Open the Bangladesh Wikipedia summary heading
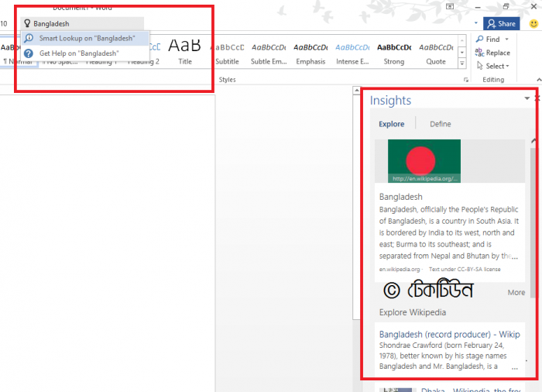 400,197
